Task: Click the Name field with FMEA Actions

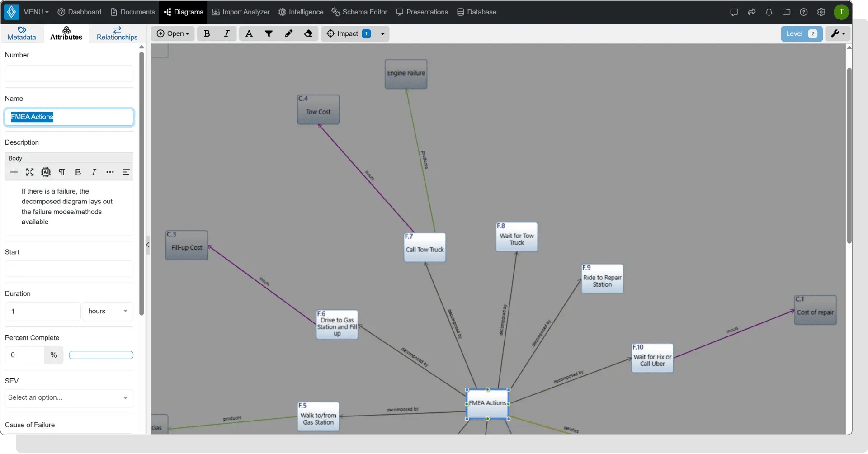Action: coord(69,117)
